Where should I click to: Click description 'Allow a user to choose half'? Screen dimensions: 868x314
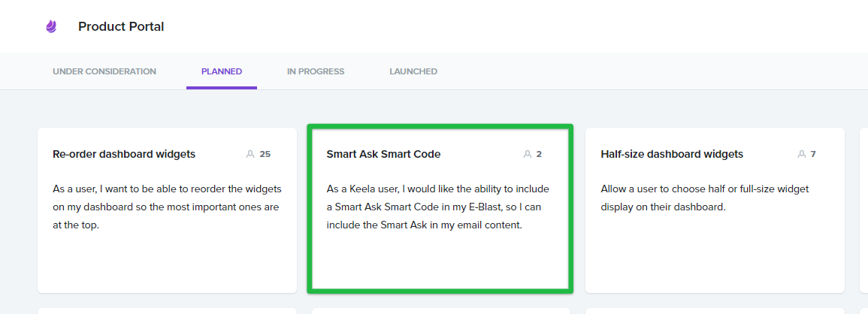pyautogui.click(x=705, y=198)
